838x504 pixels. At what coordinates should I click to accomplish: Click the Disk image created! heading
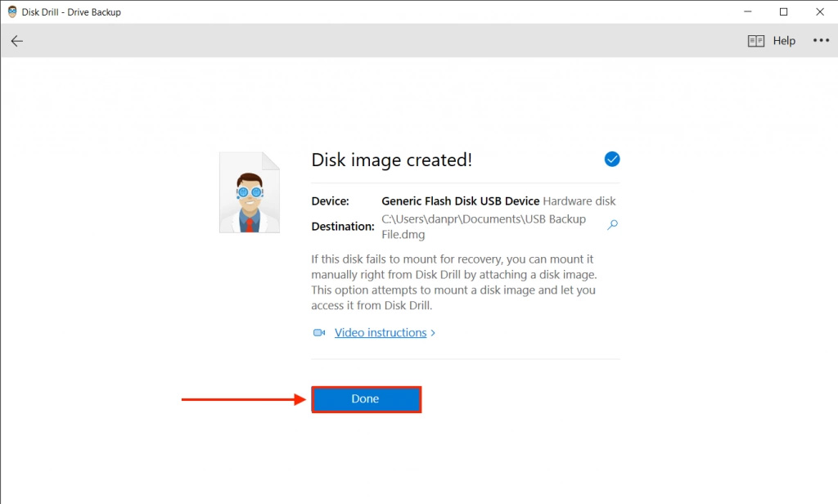(x=392, y=160)
